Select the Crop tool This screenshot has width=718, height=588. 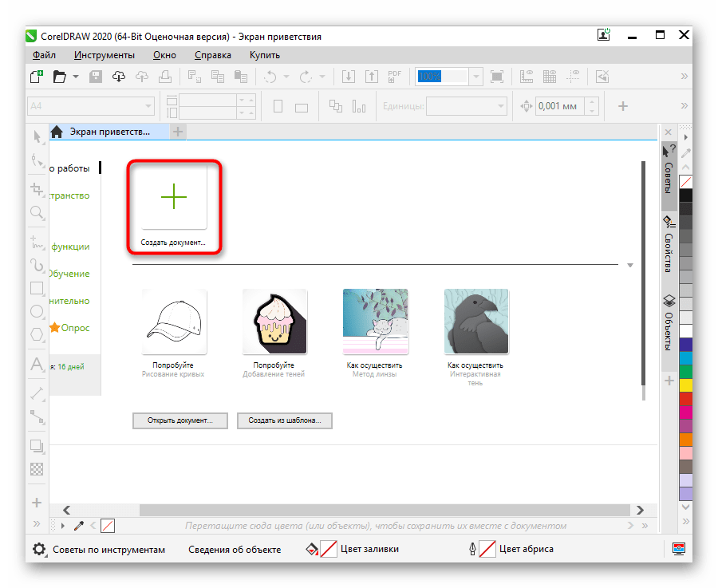[x=37, y=188]
